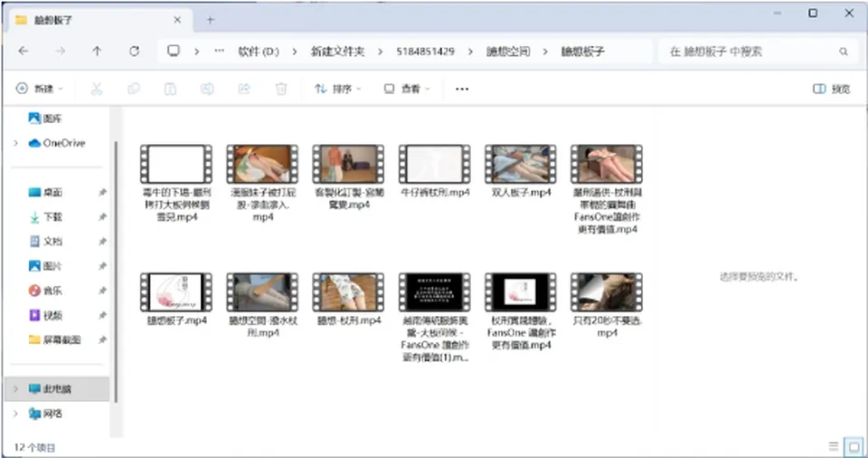Refresh the current folder view
Viewport: 868px width, 458px height.
coord(134,51)
